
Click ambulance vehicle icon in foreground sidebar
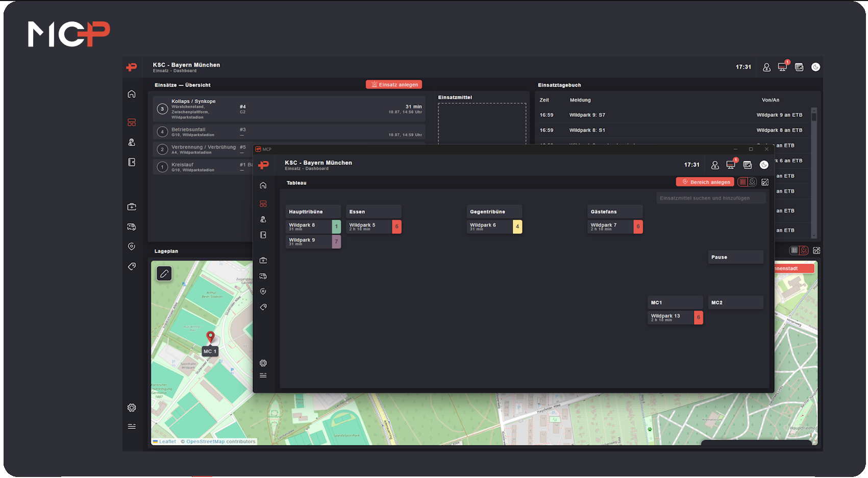[x=263, y=276]
